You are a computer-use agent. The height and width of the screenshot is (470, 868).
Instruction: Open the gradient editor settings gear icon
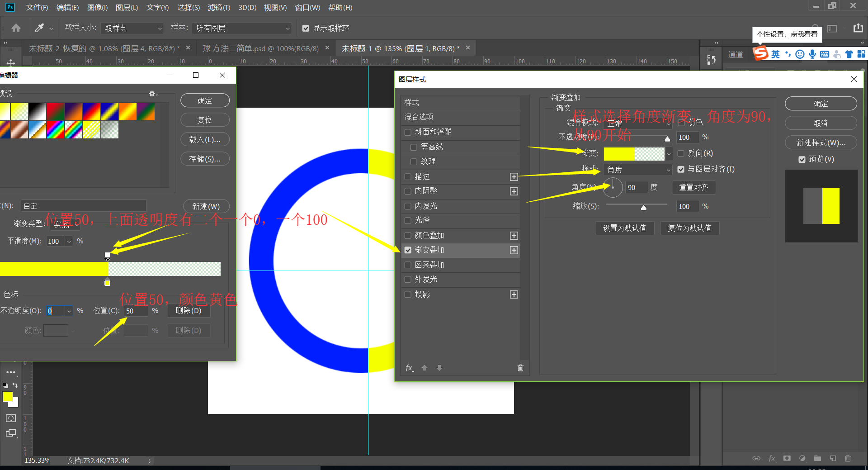152,94
